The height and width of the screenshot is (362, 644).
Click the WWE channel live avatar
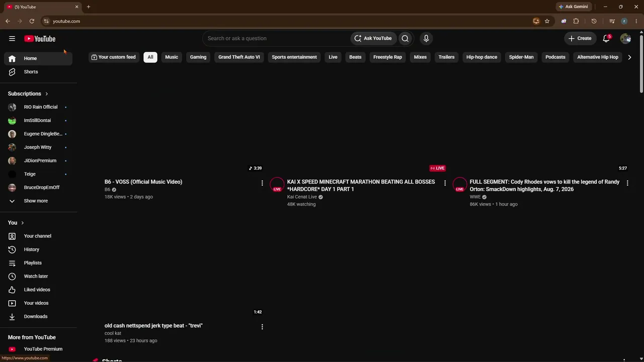click(x=460, y=185)
